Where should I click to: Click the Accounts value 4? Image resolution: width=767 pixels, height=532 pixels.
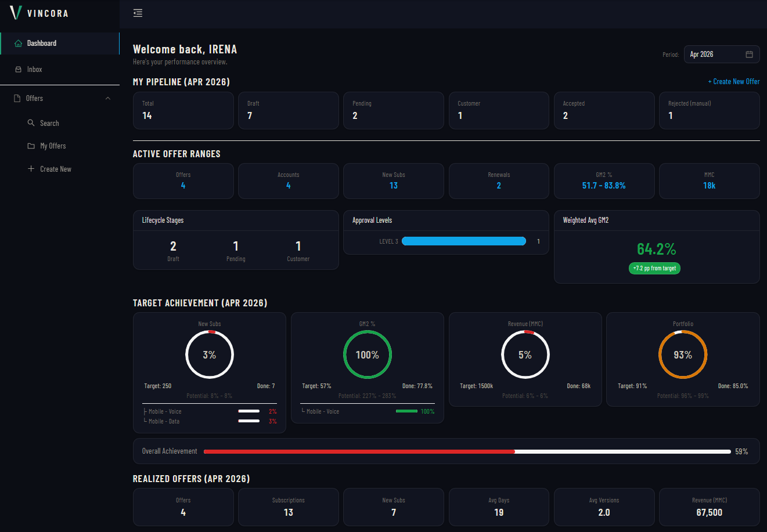coord(289,186)
